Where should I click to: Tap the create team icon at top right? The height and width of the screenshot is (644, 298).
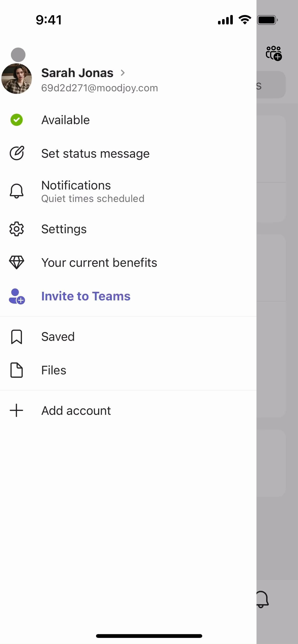click(x=274, y=53)
